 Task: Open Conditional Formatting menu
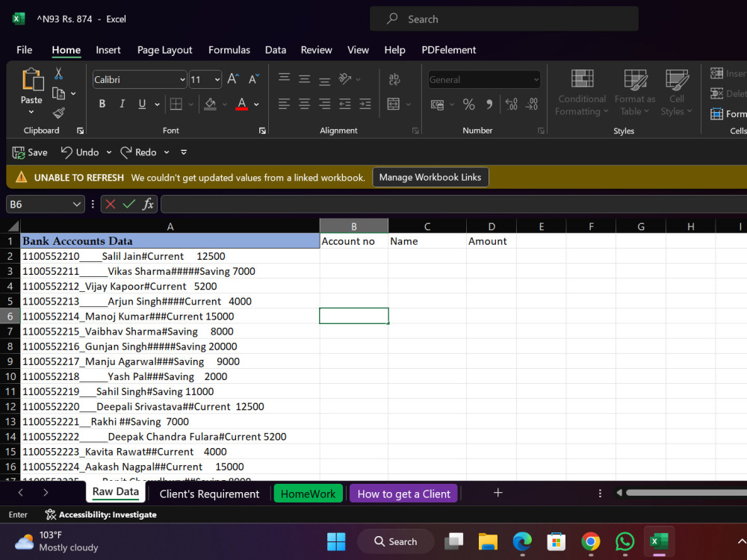point(582,93)
